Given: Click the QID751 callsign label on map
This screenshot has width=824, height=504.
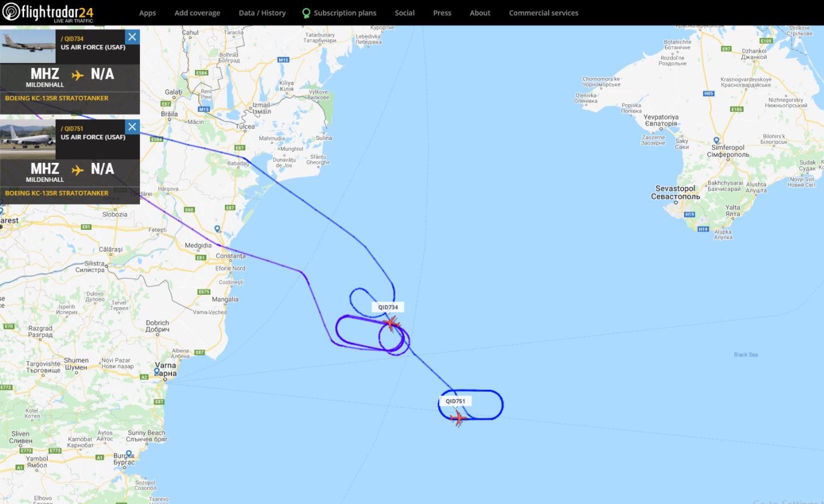Looking at the screenshot, I should [455, 401].
